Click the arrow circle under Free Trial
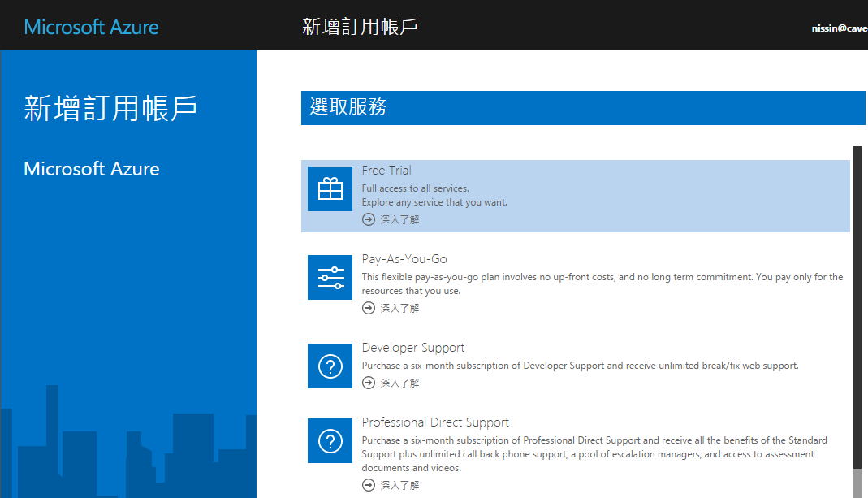Screen dimensions: 868x498 tap(369, 219)
